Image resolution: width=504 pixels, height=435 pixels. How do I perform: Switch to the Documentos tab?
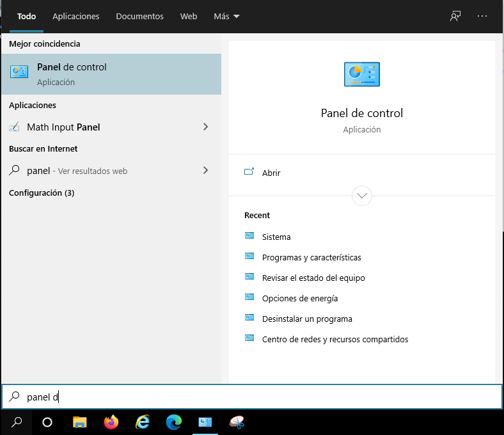pos(139,17)
